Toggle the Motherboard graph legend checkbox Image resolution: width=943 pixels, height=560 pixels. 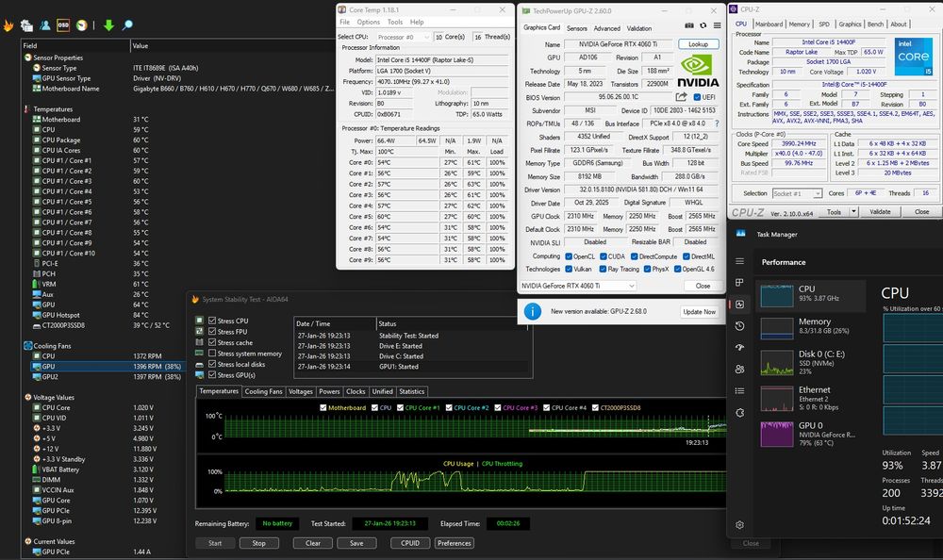tap(323, 407)
